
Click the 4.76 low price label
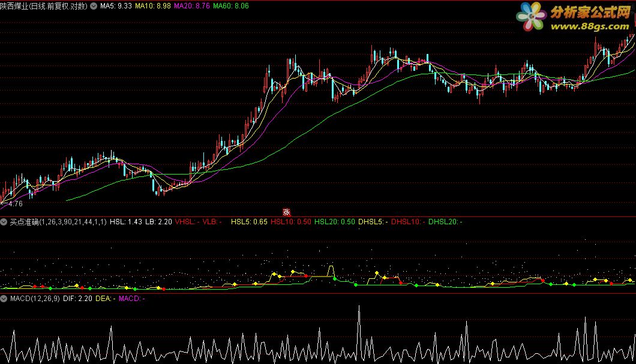point(16,204)
